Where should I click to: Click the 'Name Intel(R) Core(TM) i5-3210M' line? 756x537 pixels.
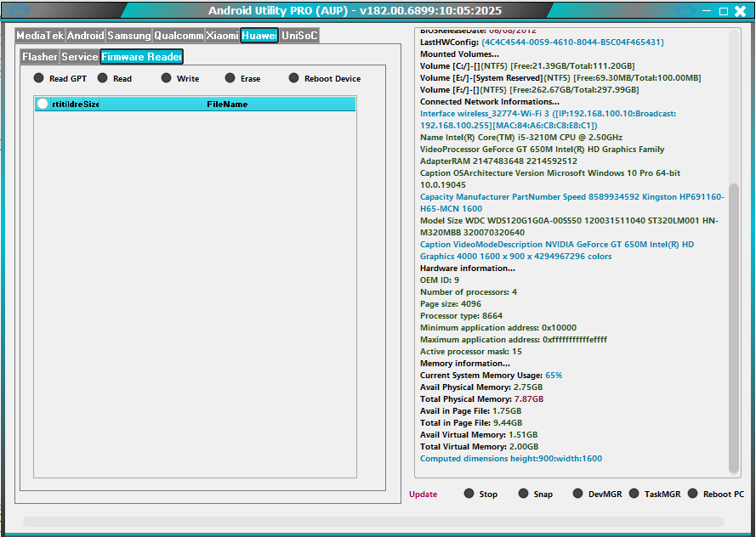(x=521, y=138)
